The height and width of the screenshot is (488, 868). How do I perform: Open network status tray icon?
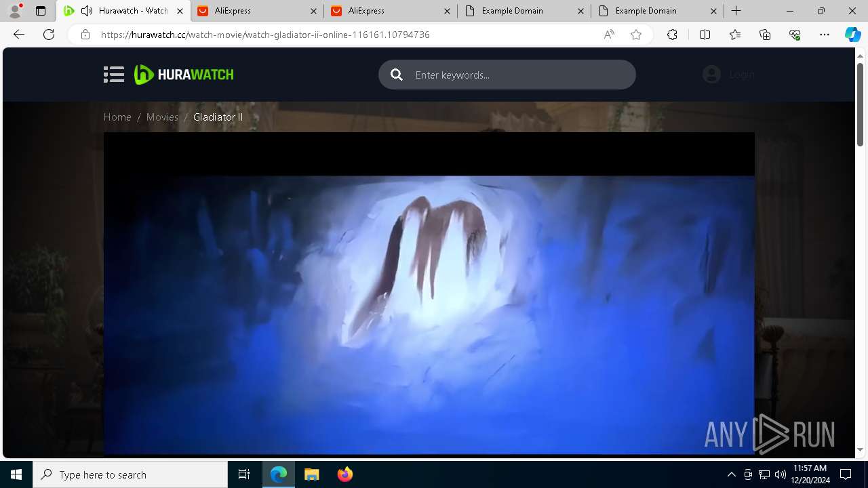pos(764,474)
